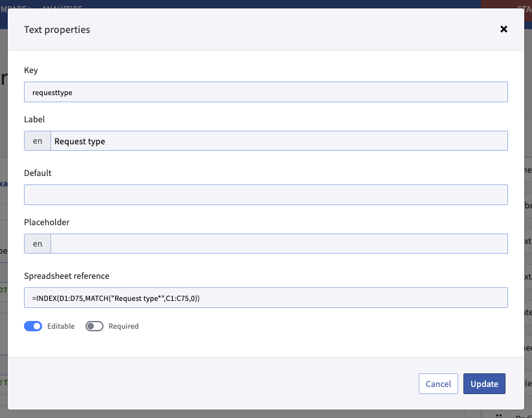Enable the Required switch

click(94, 326)
